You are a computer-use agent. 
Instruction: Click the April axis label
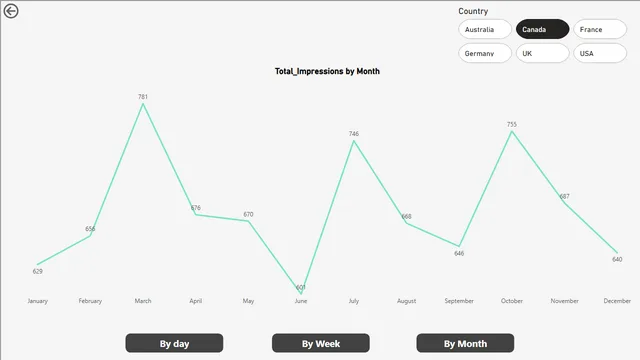[x=196, y=301]
